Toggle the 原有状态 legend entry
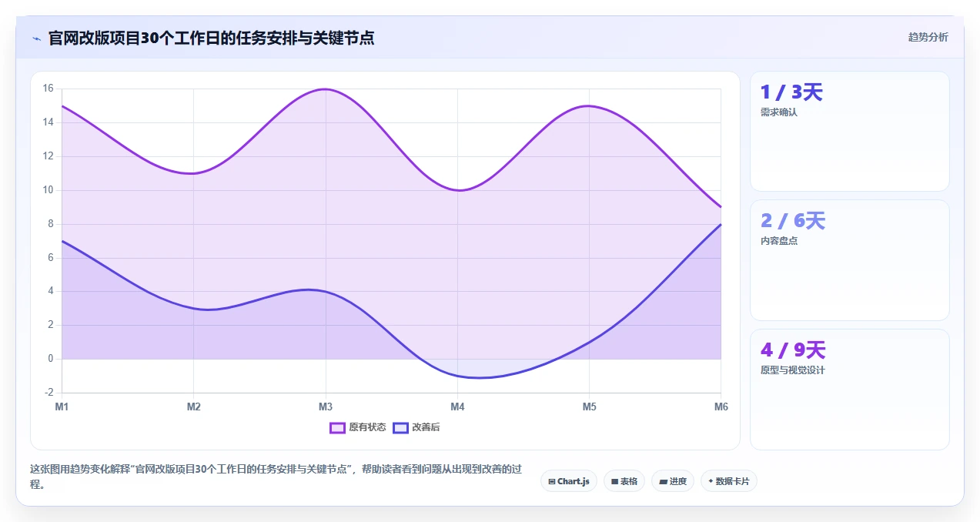The height and width of the screenshot is (522, 980). point(358,427)
